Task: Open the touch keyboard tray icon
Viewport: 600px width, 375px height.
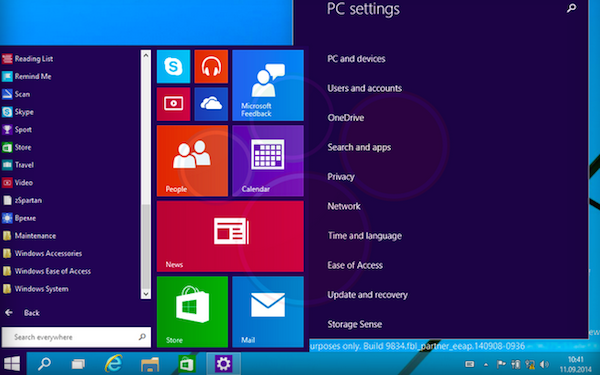Action: point(470,364)
